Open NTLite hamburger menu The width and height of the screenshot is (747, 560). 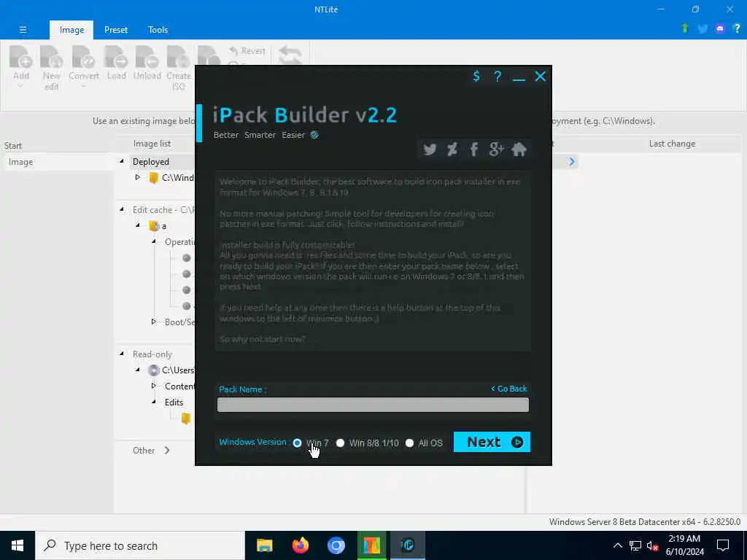point(23,29)
